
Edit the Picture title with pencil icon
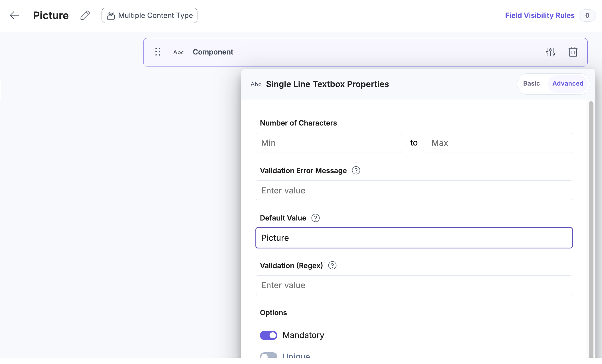coord(85,15)
